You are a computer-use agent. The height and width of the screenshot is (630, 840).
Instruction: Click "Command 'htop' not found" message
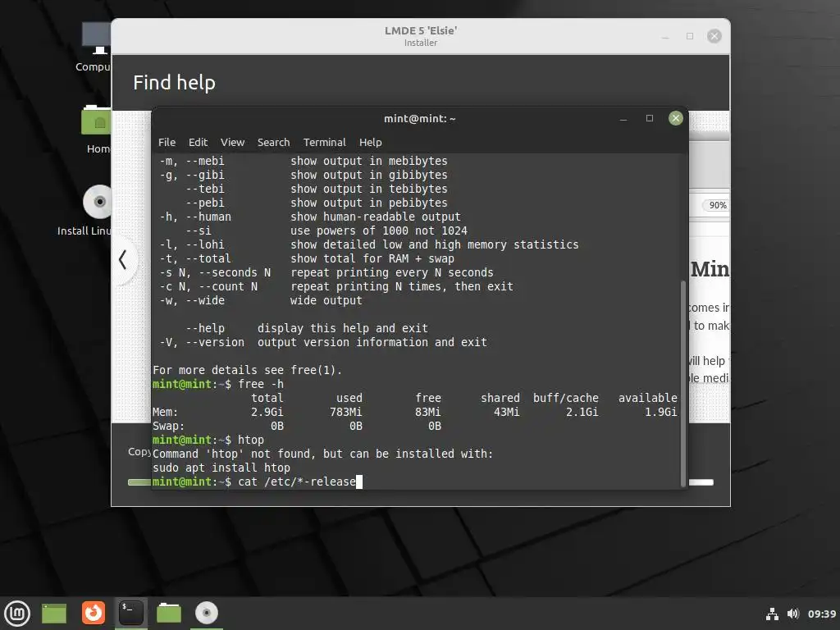tap(322, 454)
